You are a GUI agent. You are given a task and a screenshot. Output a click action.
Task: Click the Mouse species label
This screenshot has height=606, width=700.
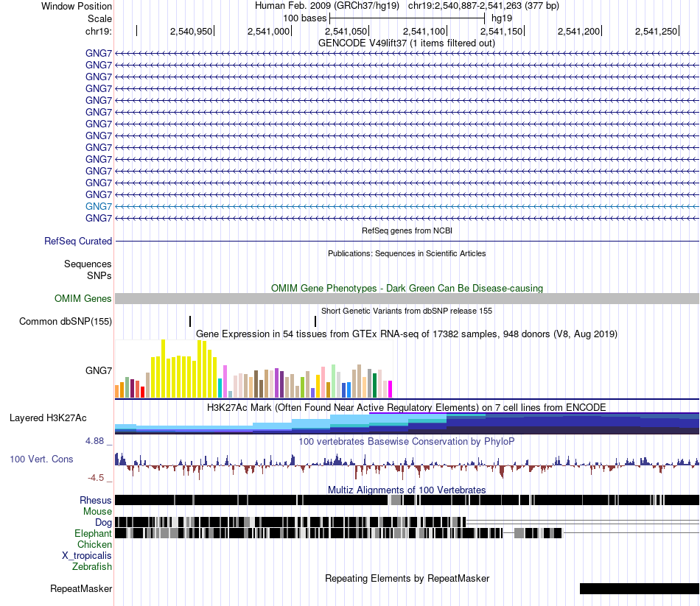point(97,512)
